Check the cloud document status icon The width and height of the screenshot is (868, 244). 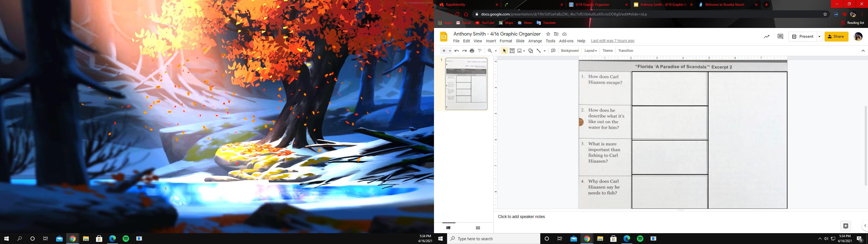(565, 34)
